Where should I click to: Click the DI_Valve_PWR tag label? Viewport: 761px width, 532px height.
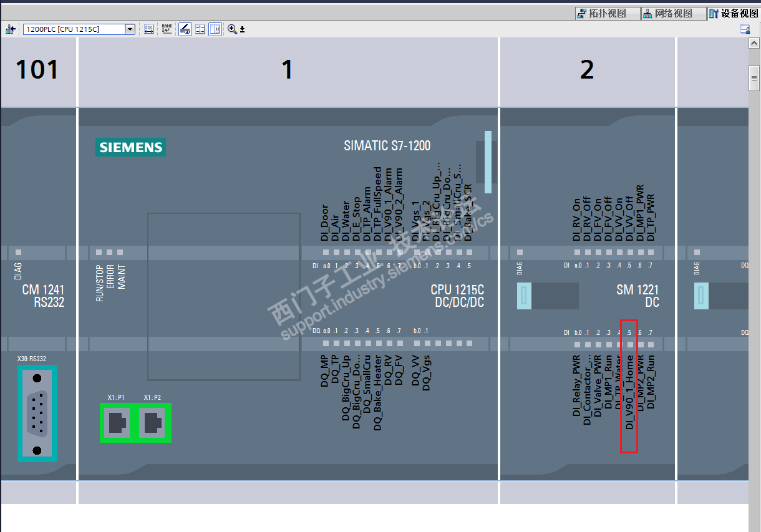598,386
